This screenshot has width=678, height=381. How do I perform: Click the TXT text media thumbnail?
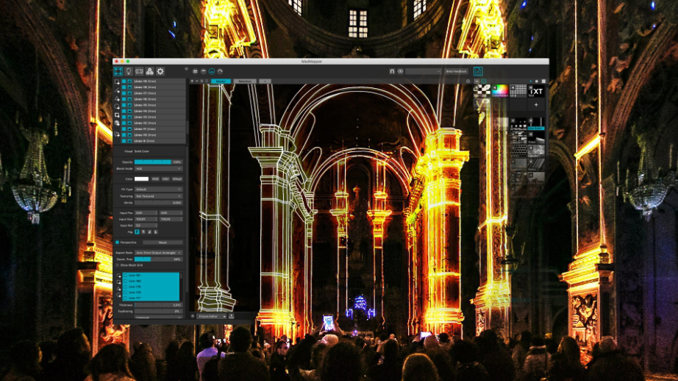536,91
